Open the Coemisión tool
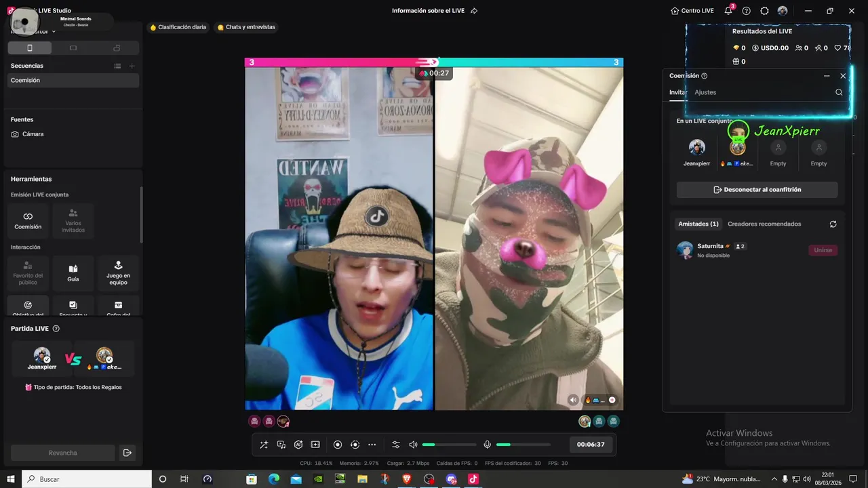This screenshot has height=488, width=868. point(28,220)
